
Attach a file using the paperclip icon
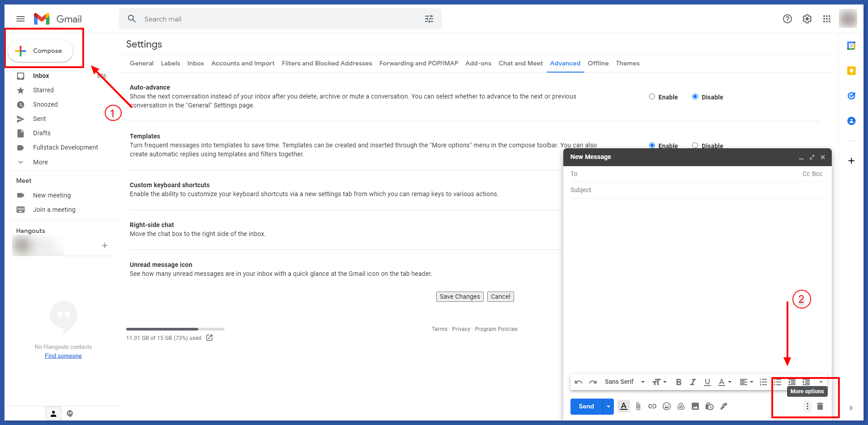[638, 406]
